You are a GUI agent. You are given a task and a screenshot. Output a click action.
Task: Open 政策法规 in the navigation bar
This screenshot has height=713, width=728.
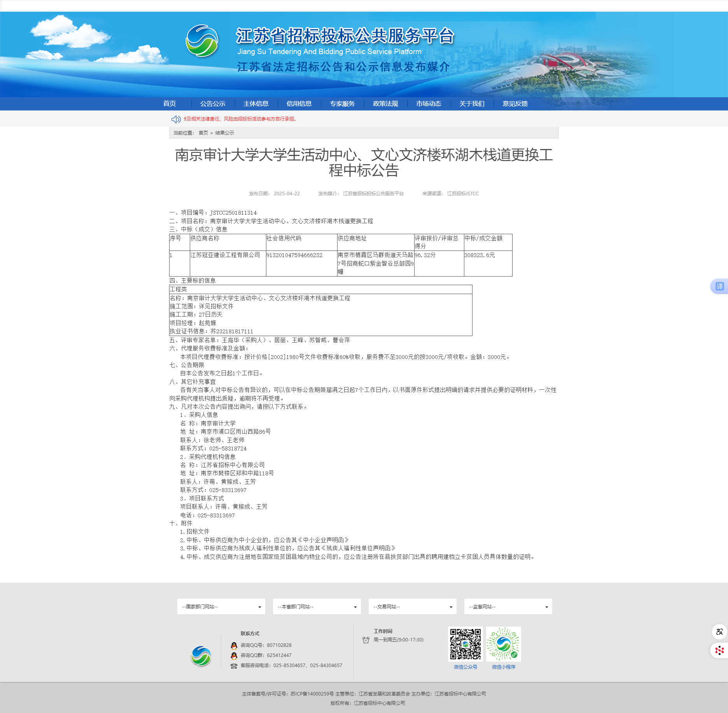coord(385,103)
